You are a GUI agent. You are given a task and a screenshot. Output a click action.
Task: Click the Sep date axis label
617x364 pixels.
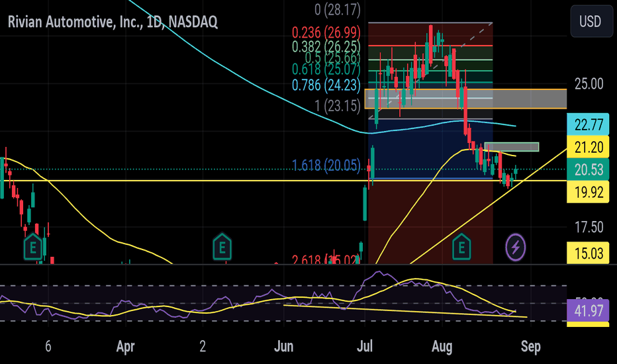pyautogui.click(x=530, y=346)
